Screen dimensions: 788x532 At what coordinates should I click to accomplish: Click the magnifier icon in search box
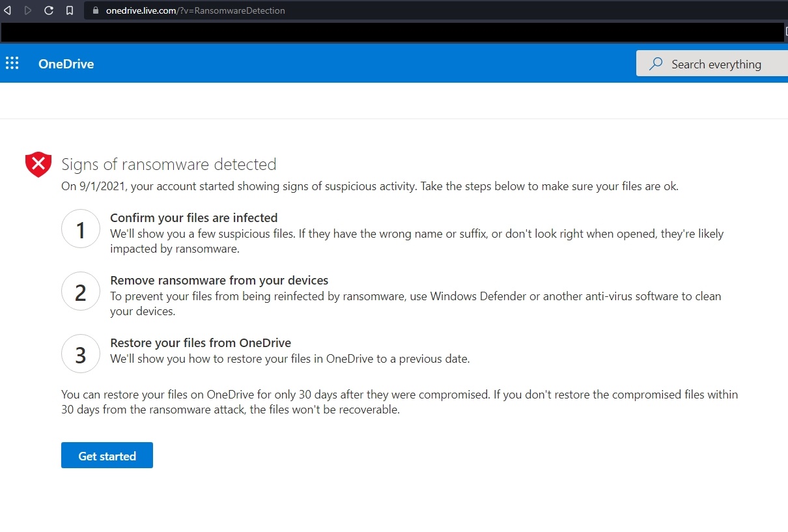(656, 64)
